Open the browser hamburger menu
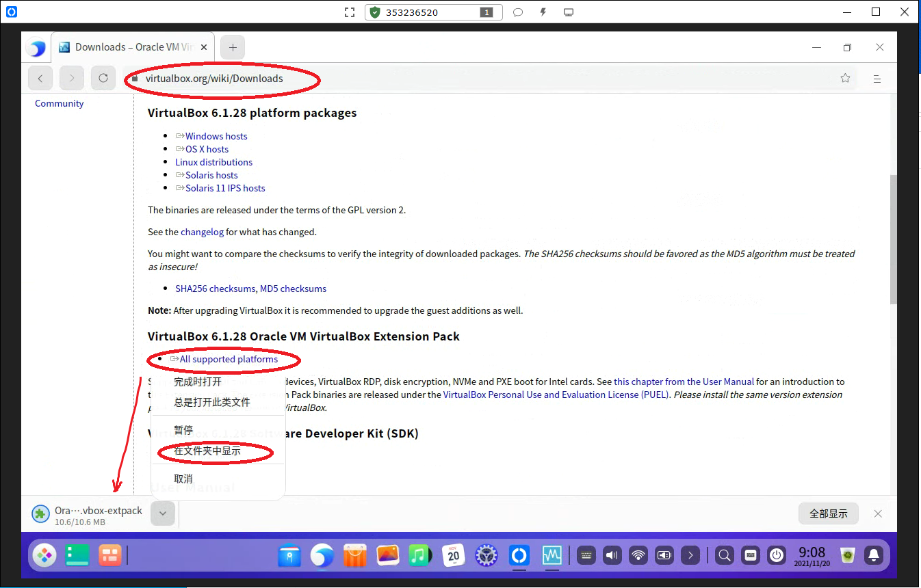This screenshot has height=588, width=921. [877, 79]
